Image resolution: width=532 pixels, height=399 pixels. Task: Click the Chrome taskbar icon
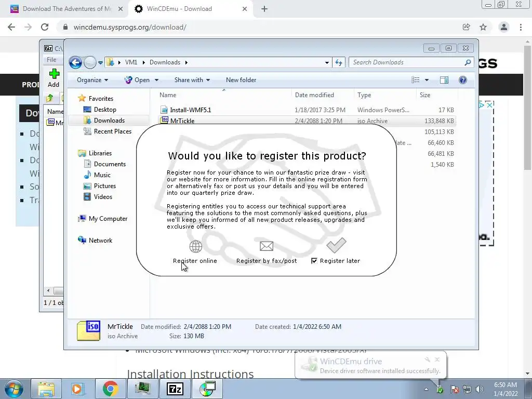(x=110, y=389)
